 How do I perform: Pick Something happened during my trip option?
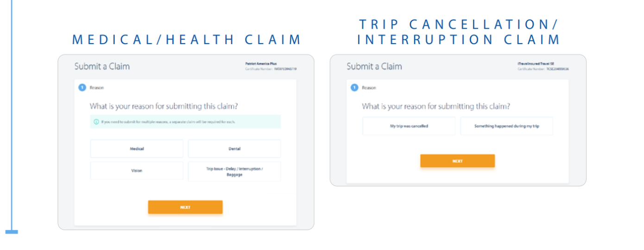tap(507, 126)
